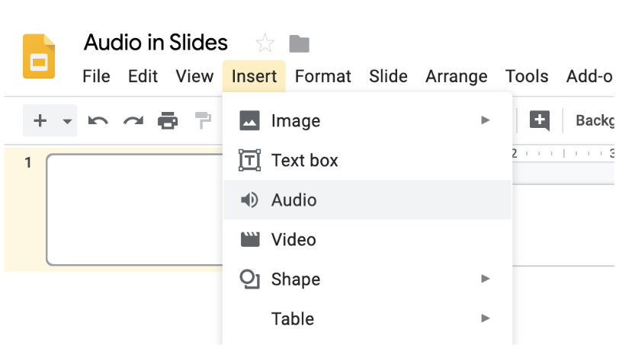Screen dimensions: 619x364
Task: Open the Format menu
Action: click(x=323, y=76)
